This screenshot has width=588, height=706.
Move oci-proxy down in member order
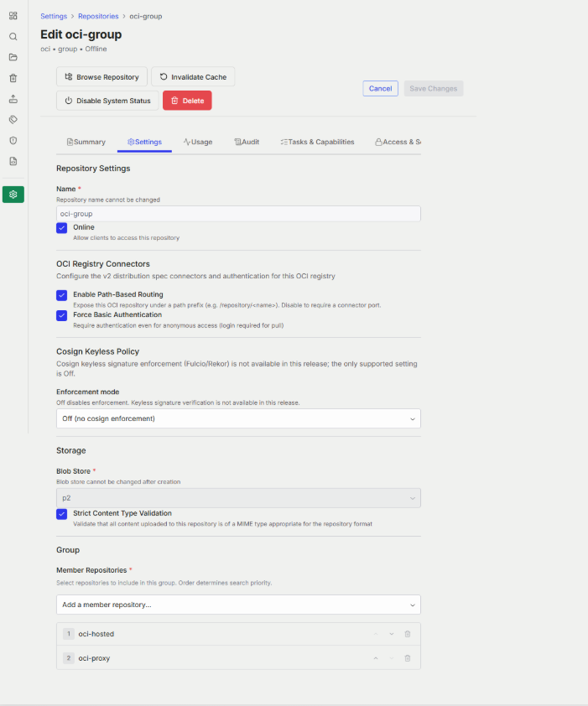(x=392, y=658)
